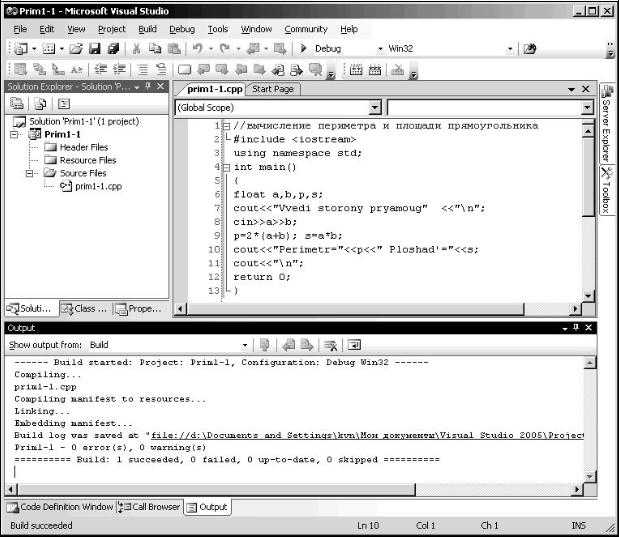Click the Comment out lines icon
The image size is (619, 537).
coord(143,69)
